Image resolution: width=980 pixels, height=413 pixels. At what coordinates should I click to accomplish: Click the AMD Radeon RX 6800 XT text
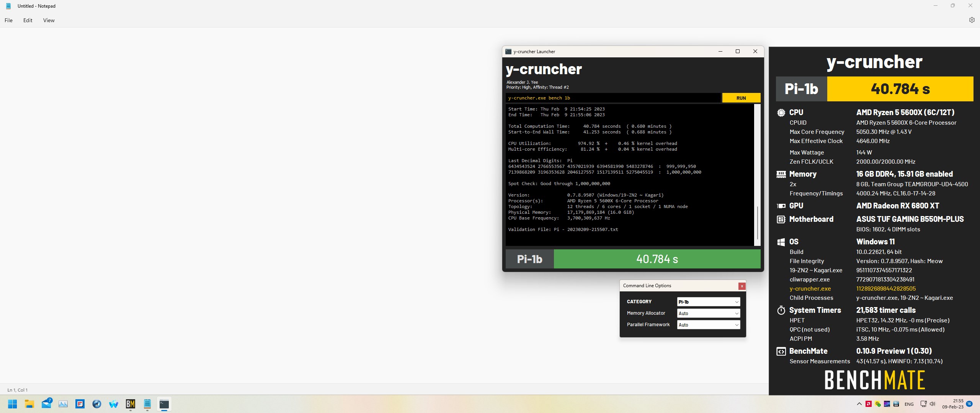point(898,206)
